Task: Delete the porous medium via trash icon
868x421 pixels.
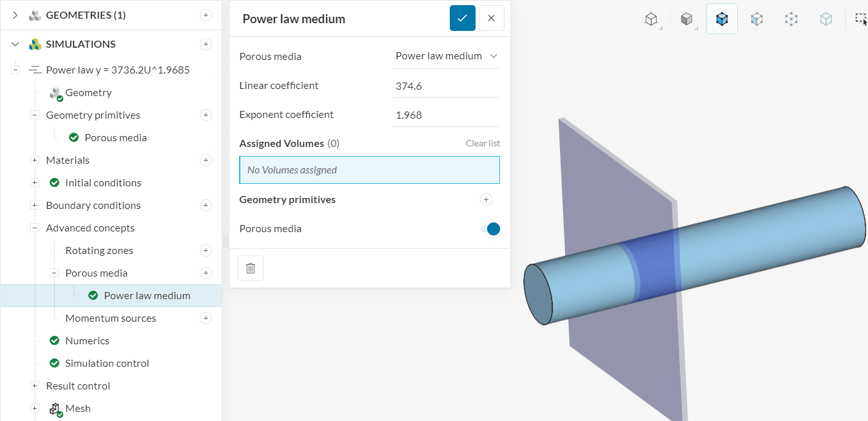Action: (251, 268)
